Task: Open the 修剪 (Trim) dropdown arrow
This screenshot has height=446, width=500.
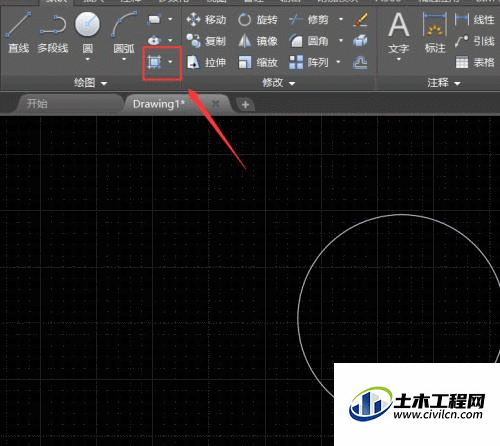Action: (x=341, y=19)
